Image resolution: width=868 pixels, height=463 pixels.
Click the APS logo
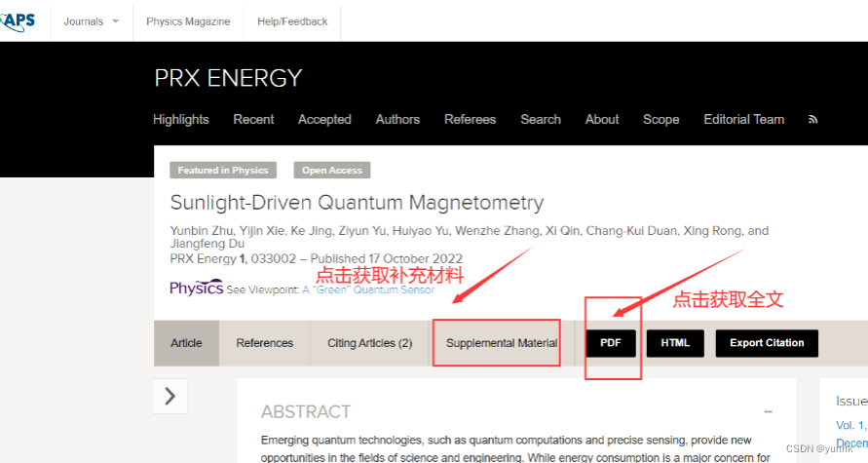click(18, 21)
